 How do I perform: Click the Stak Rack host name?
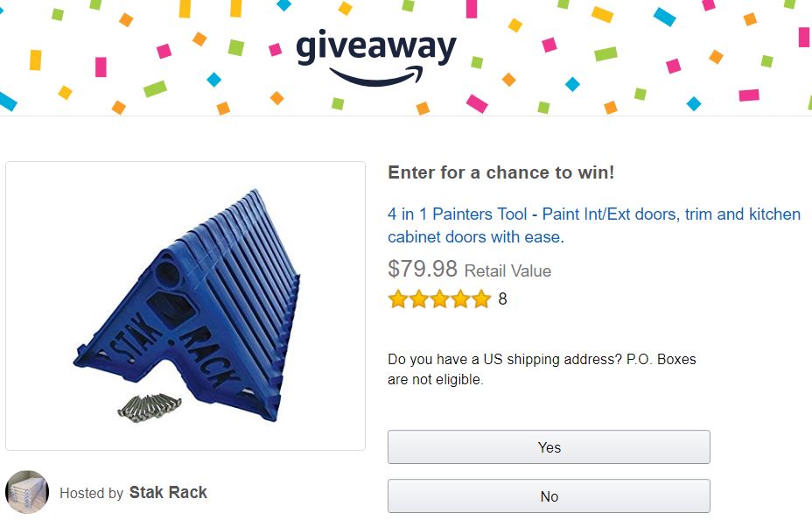[168, 492]
